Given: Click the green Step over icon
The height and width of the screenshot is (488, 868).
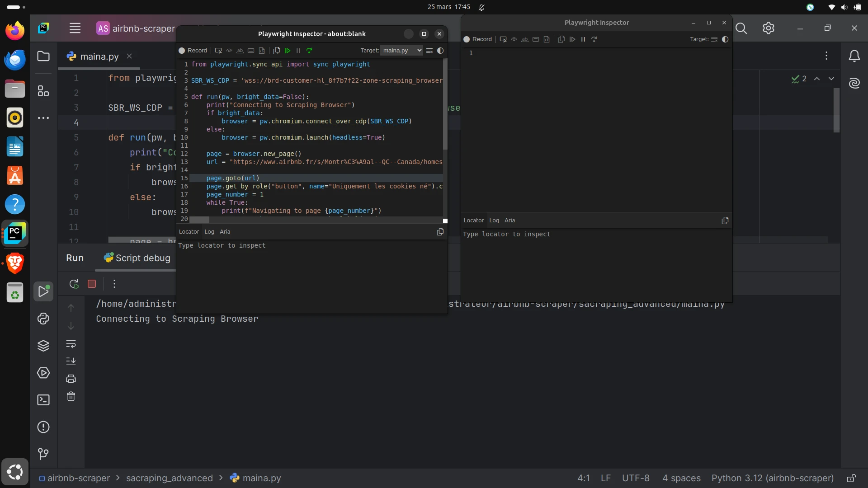Looking at the screenshot, I should coord(309,51).
